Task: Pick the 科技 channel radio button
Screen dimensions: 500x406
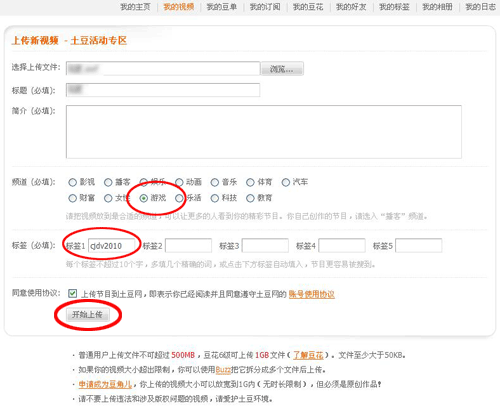Action: click(x=215, y=198)
